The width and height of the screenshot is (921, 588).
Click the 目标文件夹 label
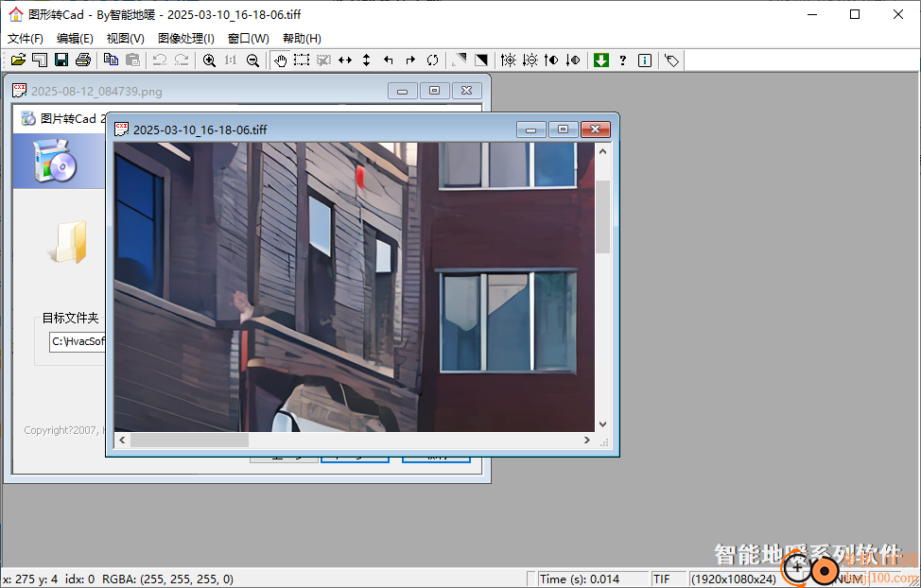coord(71,318)
